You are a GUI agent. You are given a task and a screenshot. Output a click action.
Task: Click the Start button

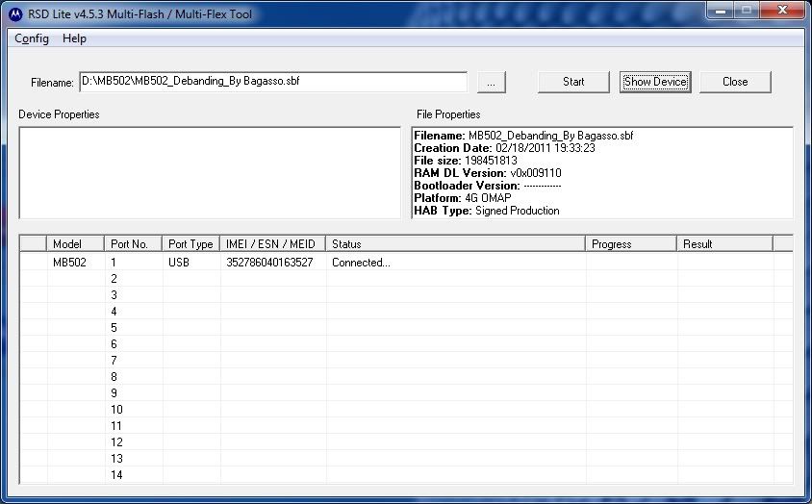click(573, 82)
